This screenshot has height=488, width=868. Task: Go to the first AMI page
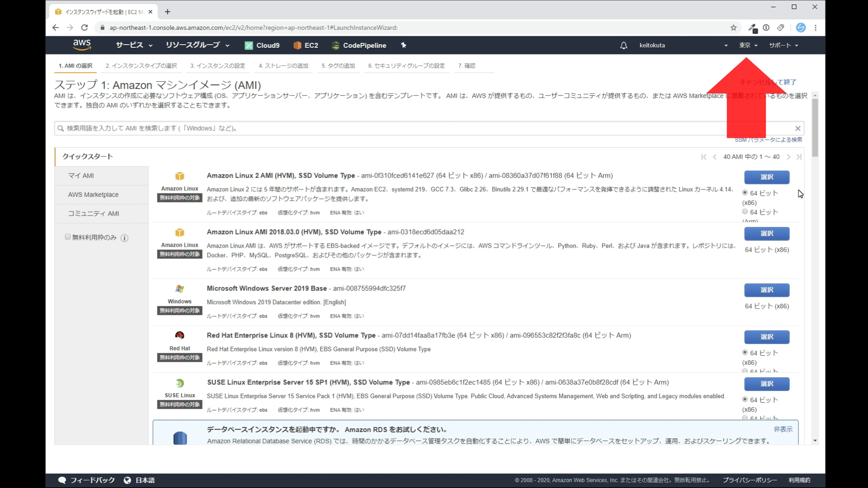(x=703, y=157)
